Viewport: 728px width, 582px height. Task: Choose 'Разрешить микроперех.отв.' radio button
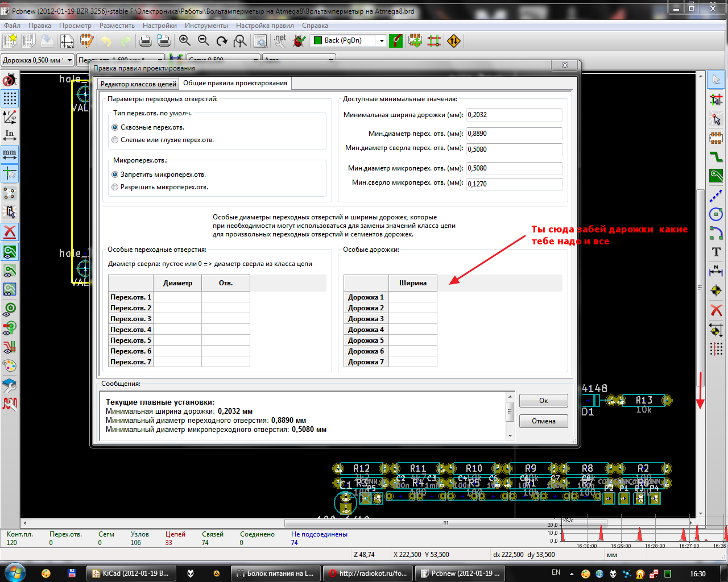[x=115, y=188]
